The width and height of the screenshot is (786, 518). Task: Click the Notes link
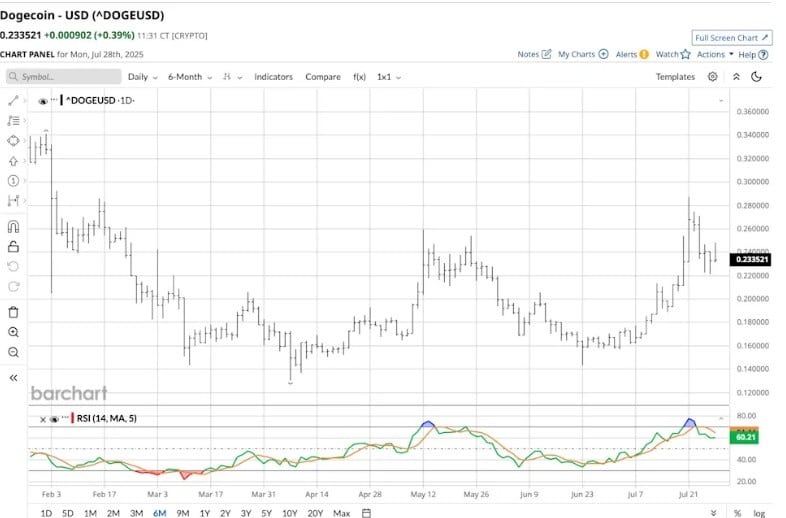tap(528, 54)
